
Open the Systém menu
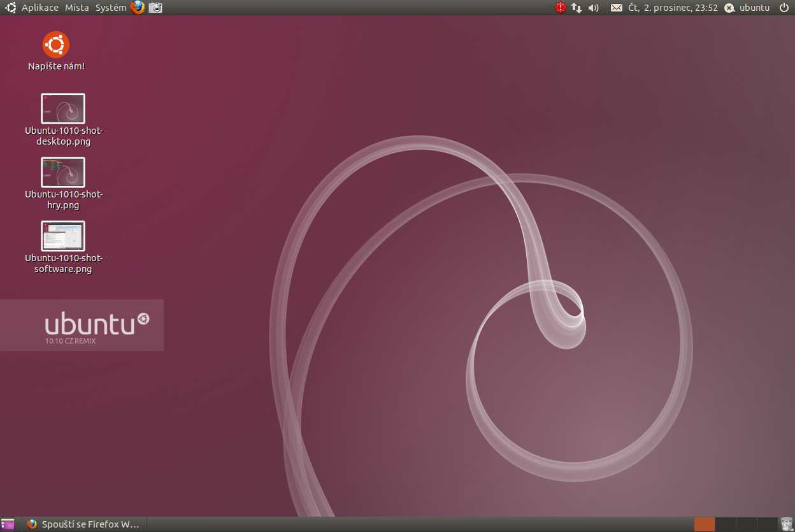click(x=111, y=8)
